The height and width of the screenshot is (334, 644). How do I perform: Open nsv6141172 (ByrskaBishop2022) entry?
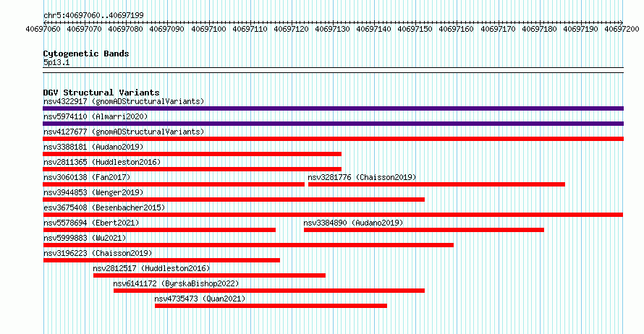pos(176,283)
